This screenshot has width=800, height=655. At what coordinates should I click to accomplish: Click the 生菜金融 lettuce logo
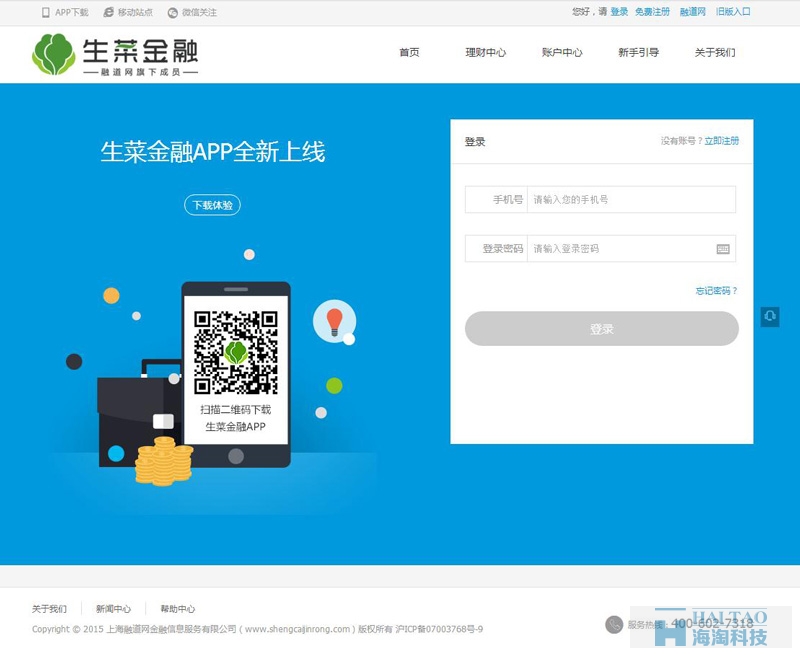pyautogui.click(x=54, y=54)
